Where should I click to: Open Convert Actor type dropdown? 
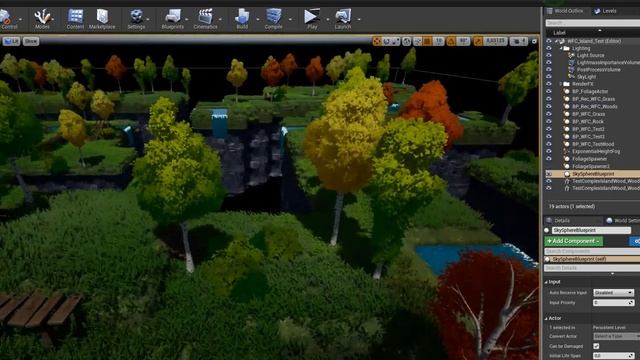(616, 336)
